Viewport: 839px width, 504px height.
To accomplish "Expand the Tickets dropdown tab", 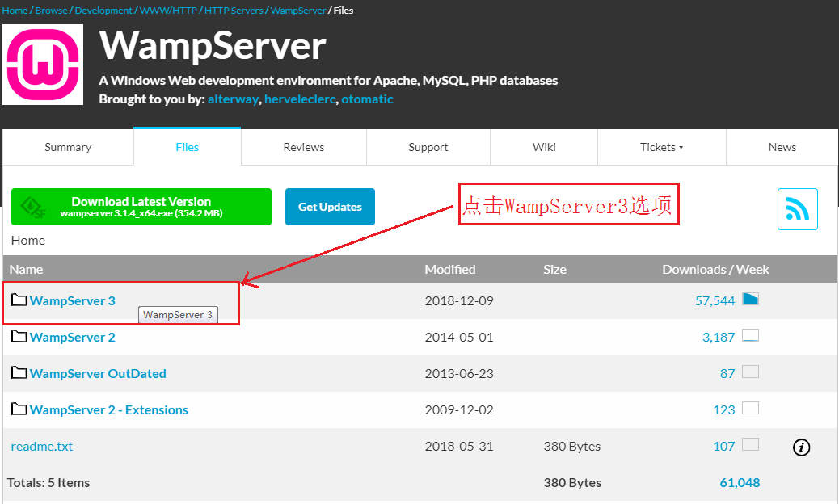I will pyautogui.click(x=661, y=147).
